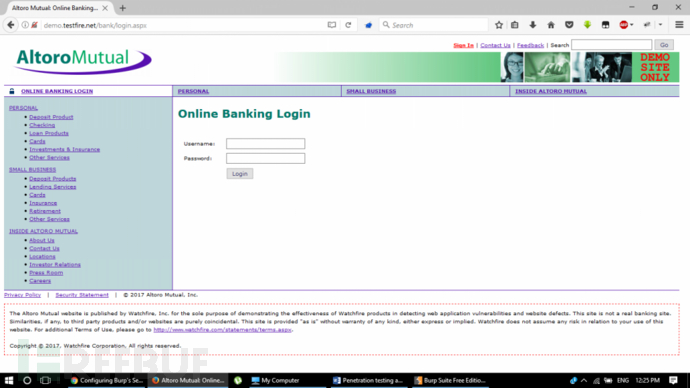
Task: Click the Login button
Action: (x=240, y=174)
